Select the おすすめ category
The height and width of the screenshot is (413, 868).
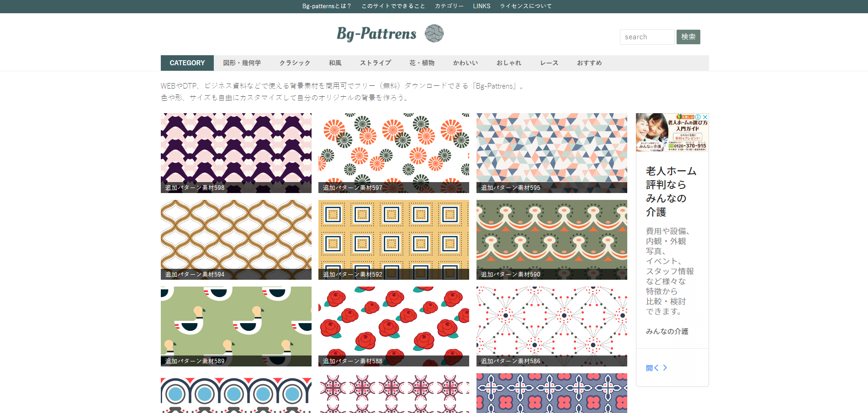(589, 63)
